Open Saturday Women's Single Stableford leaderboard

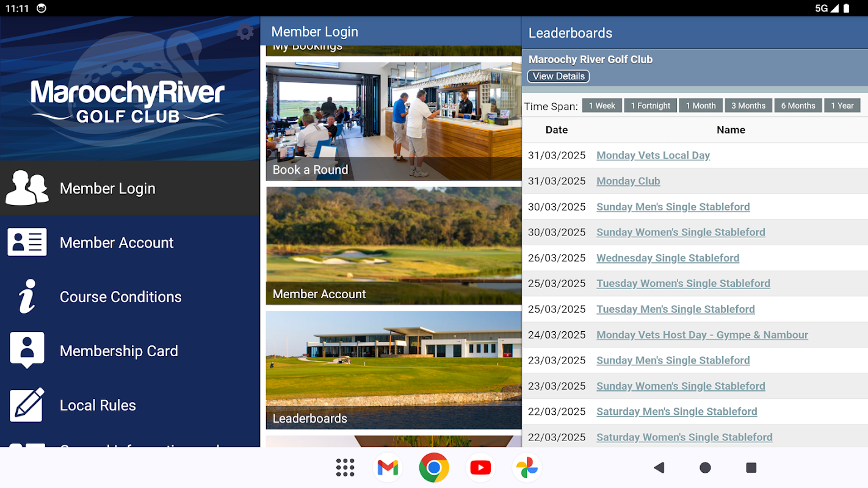pyautogui.click(x=684, y=437)
